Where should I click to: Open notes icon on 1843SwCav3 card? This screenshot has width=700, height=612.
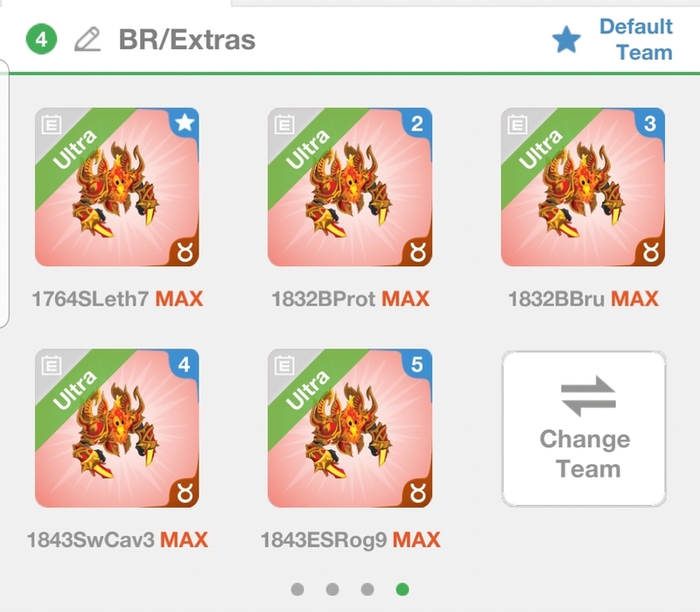pos(52,365)
